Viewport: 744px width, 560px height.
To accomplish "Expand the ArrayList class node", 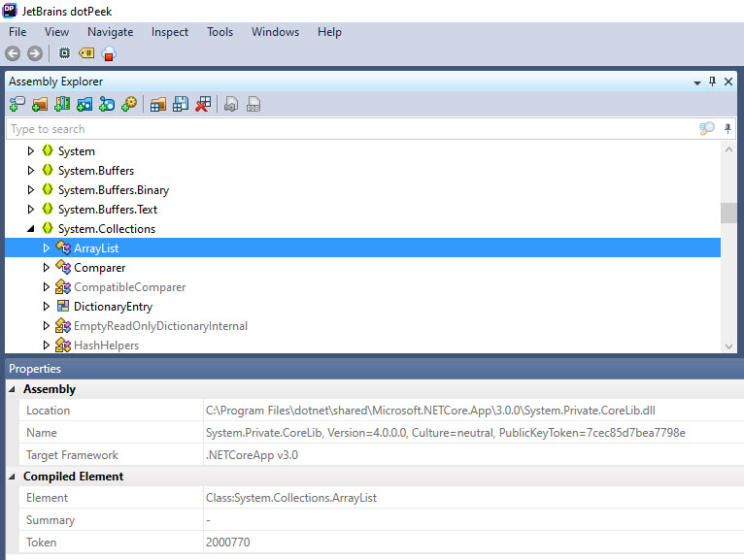I will pos(46,248).
